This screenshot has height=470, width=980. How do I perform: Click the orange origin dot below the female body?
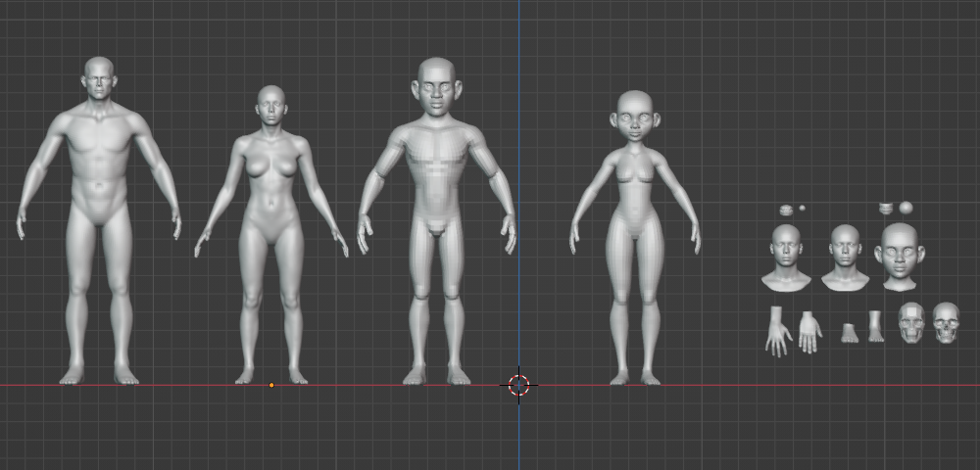tap(271, 385)
